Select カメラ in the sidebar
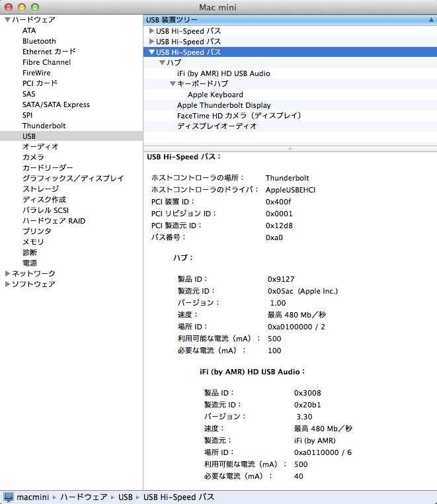 [x=34, y=157]
